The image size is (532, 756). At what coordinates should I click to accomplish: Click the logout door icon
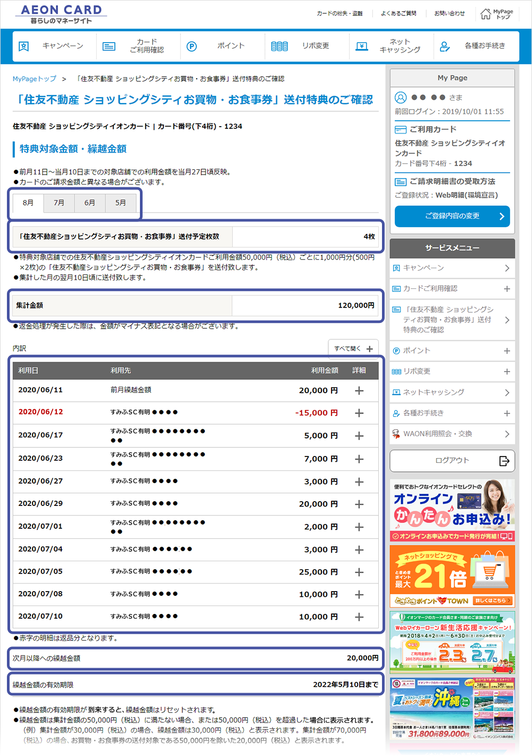tap(504, 461)
